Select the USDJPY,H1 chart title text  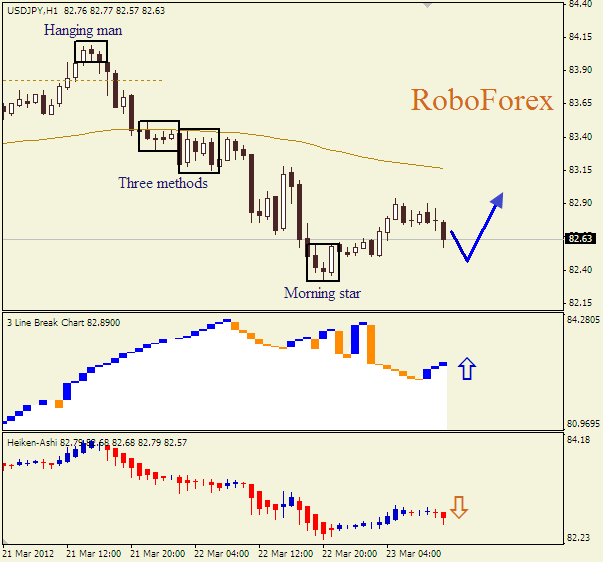pyautogui.click(x=32, y=9)
